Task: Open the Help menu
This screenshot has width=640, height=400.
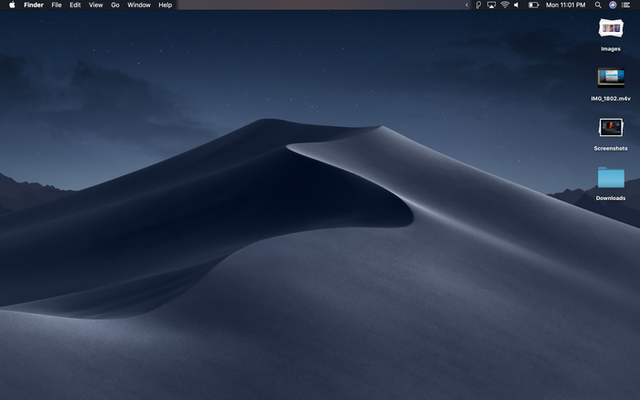Action: coord(165,5)
